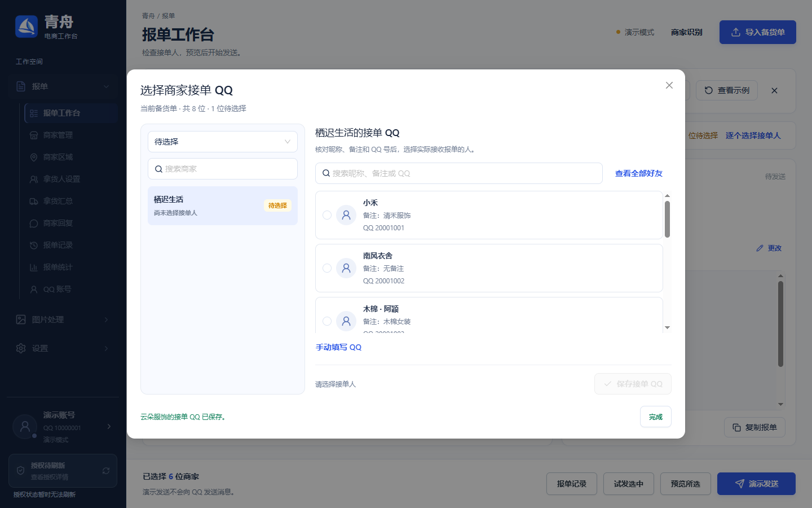Expand the 报单 sidebar section chevron

[x=106, y=86]
